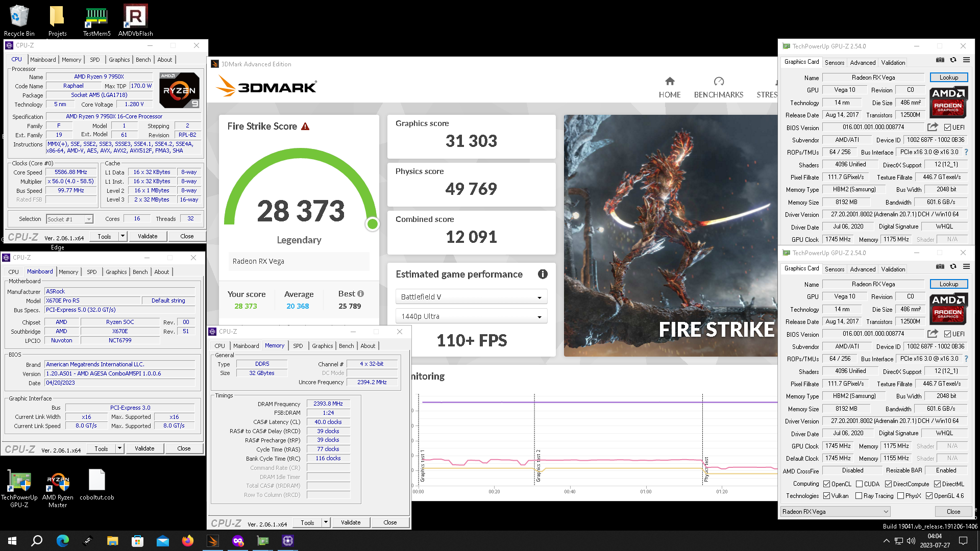Open the Recycle Bin desktop icon
Viewport: 980px width, 551px height.
(x=19, y=20)
